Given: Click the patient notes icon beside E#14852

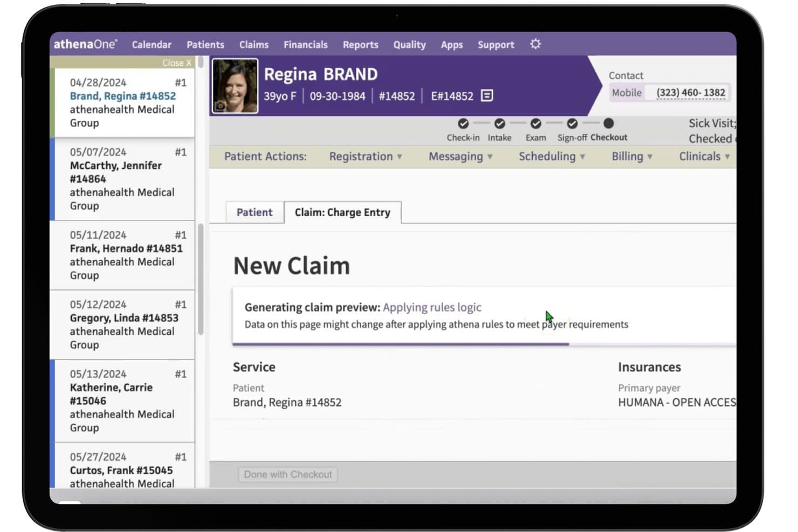Looking at the screenshot, I should coord(487,95).
